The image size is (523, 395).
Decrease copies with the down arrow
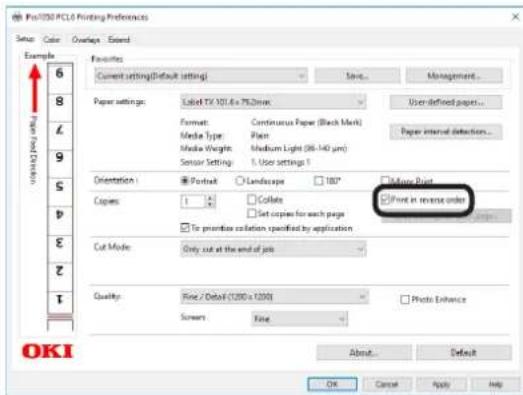210,205
